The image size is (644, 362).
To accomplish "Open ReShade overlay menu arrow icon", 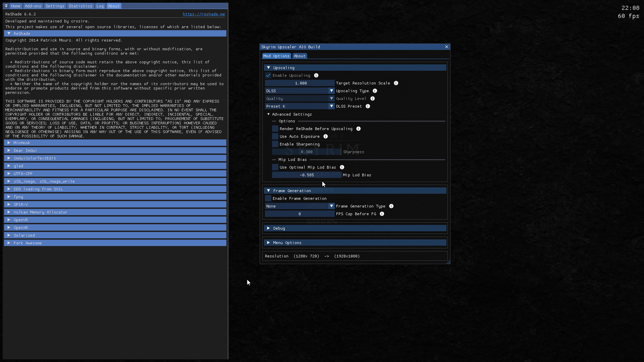I will pyautogui.click(x=6, y=6).
